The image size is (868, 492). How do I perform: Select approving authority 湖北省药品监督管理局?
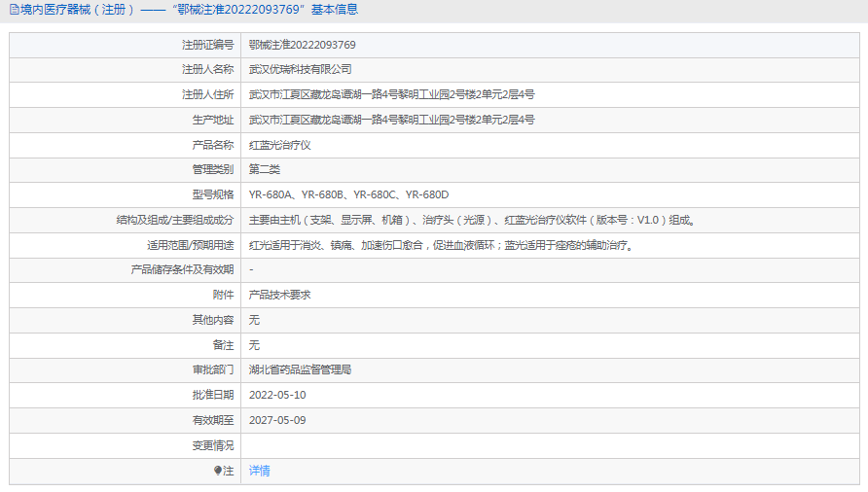point(300,369)
